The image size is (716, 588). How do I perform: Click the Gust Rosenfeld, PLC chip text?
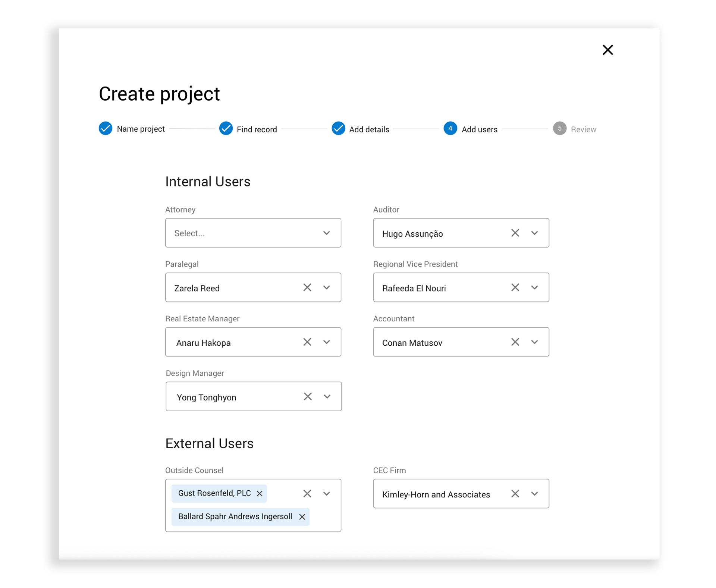[214, 493]
